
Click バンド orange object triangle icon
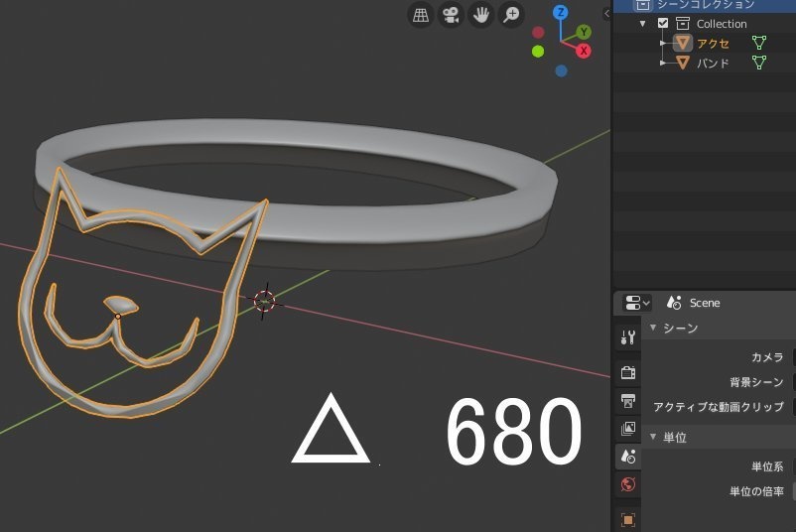683,63
